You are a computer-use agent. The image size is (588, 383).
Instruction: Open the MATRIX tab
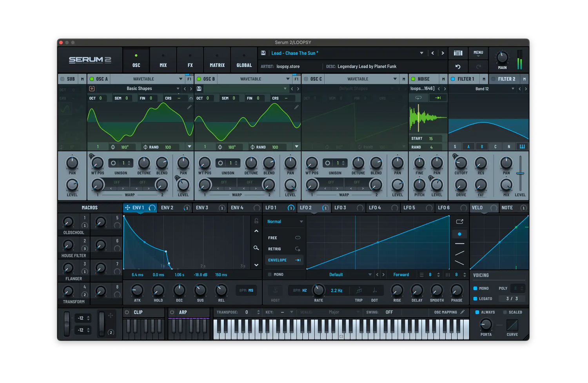click(x=217, y=60)
